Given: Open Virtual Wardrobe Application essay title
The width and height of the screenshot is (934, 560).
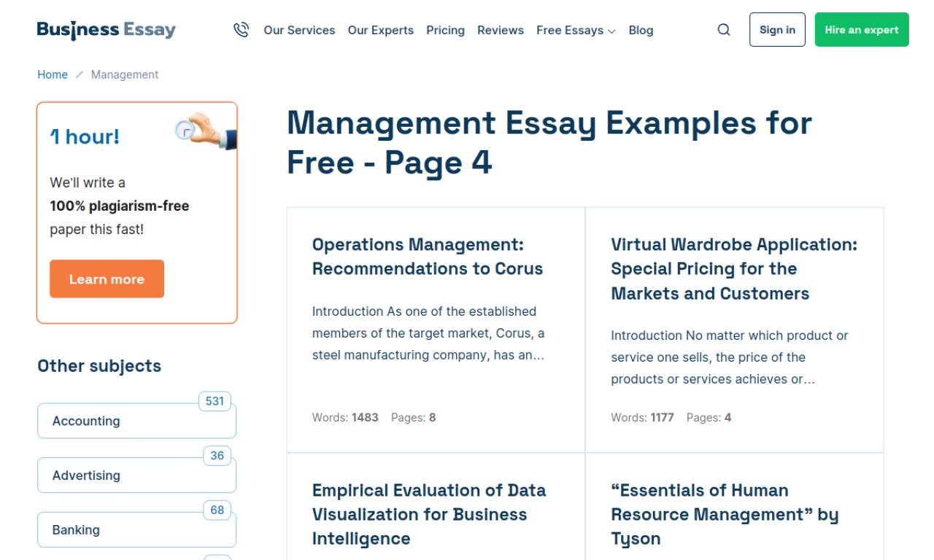Looking at the screenshot, I should 734,269.
